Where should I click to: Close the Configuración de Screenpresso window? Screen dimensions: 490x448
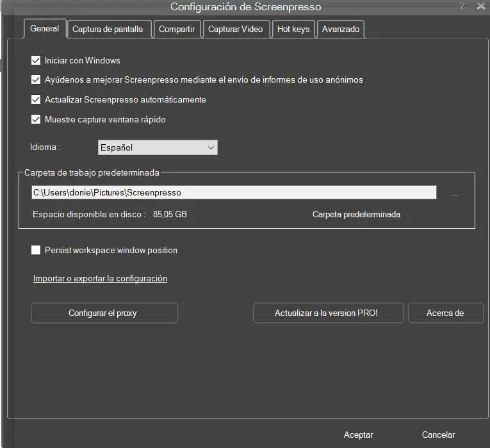(481, 6)
